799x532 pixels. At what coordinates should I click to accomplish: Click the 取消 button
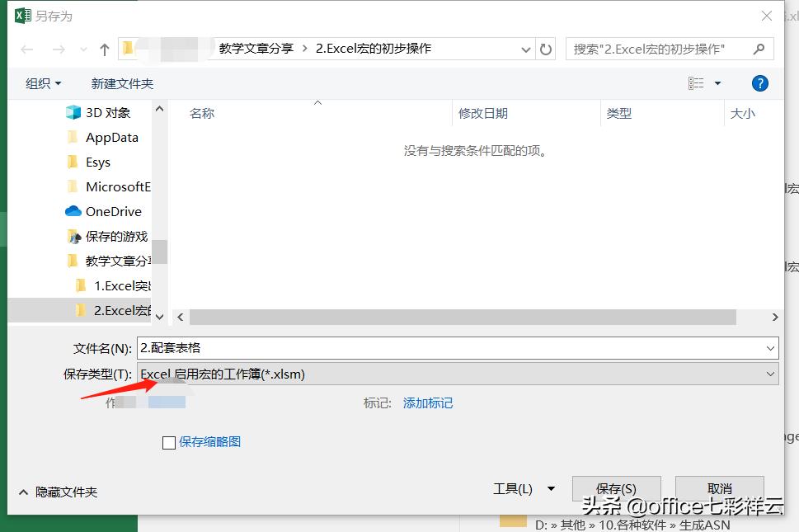coord(718,487)
